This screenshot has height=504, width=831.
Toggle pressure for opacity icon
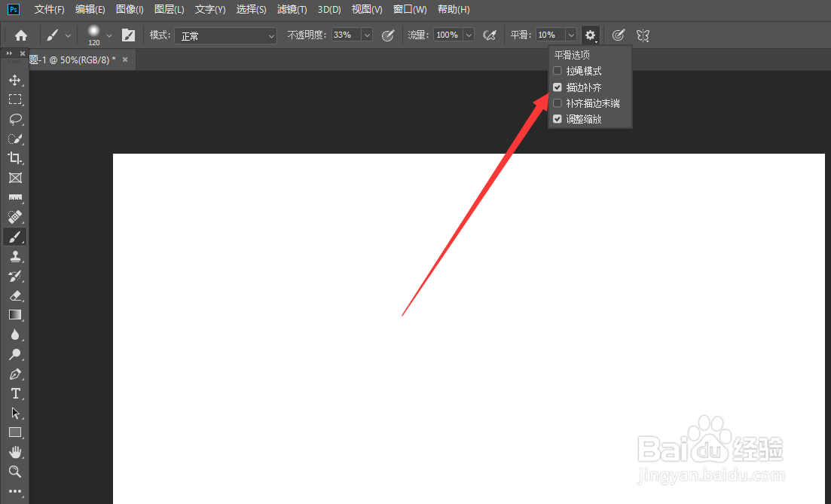(388, 35)
